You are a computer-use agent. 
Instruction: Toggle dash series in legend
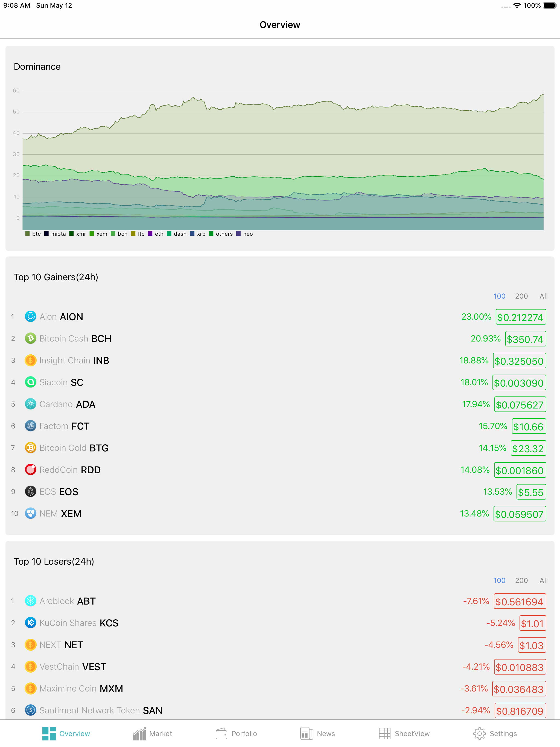pos(177,234)
